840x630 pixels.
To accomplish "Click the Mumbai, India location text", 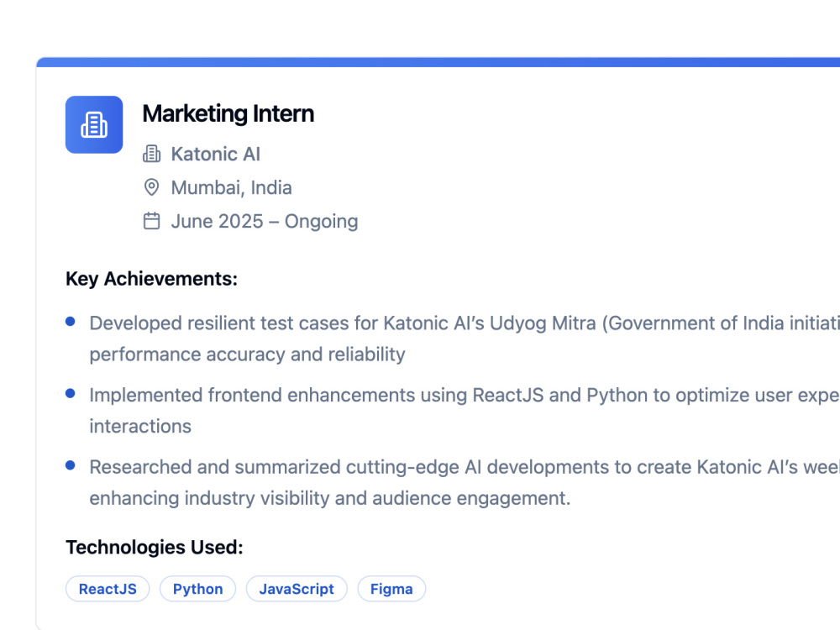I will [x=232, y=188].
